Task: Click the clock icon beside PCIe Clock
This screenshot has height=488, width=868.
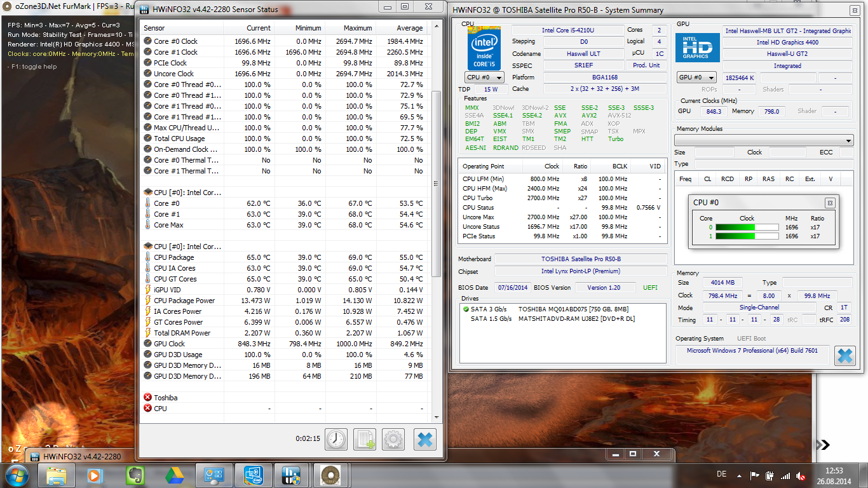Action: (x=148, y=63)
